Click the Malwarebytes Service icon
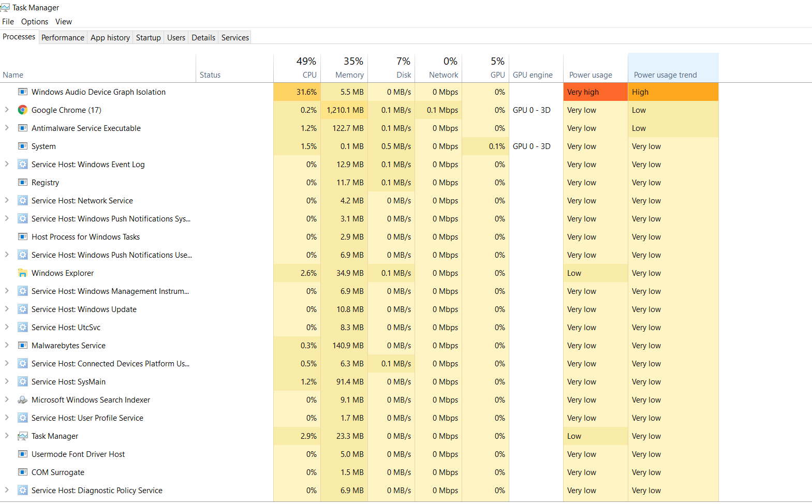This screenshot has height=504, width=812. click(22, 346)
